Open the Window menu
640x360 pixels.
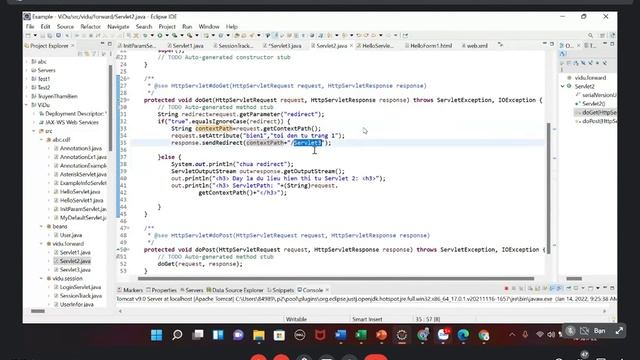click(x=209, y=27)
